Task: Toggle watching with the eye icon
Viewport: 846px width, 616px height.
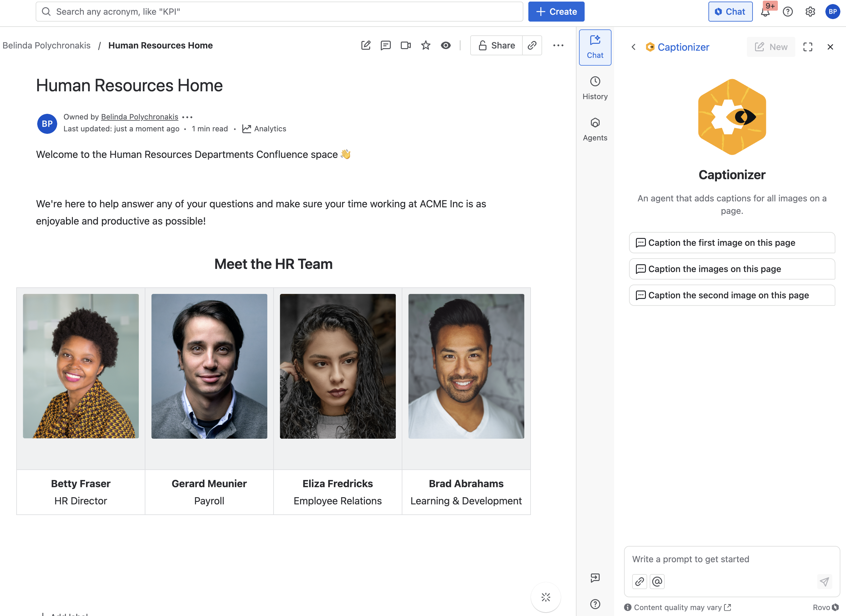Action: [446, 46]
